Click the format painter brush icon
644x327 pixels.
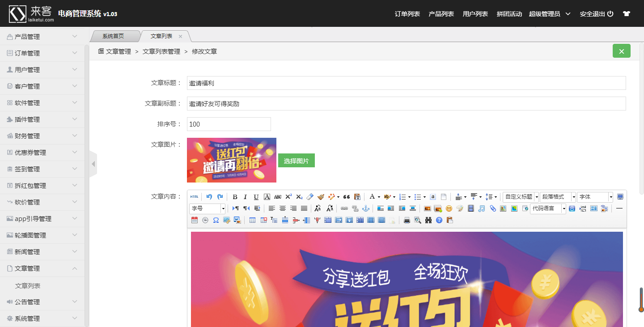point(321,197)
